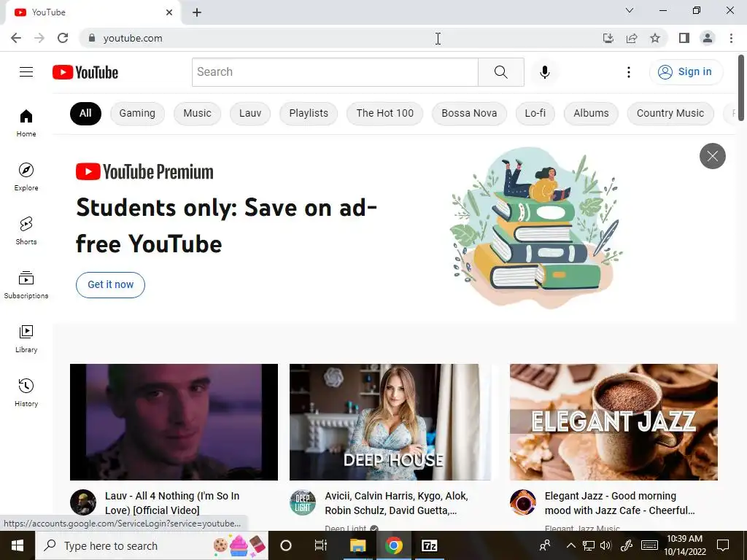747x560 pixels.
Task: Click the magnifier search button
Action: point(500,72)
